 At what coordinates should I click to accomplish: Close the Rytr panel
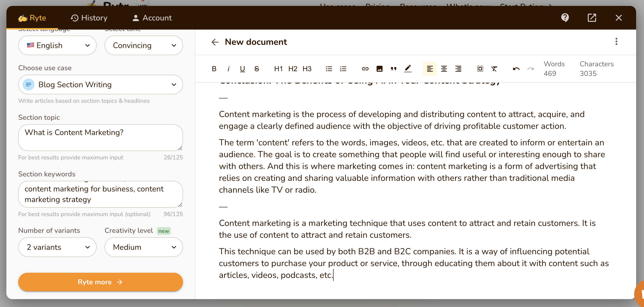tap(618, 18)
